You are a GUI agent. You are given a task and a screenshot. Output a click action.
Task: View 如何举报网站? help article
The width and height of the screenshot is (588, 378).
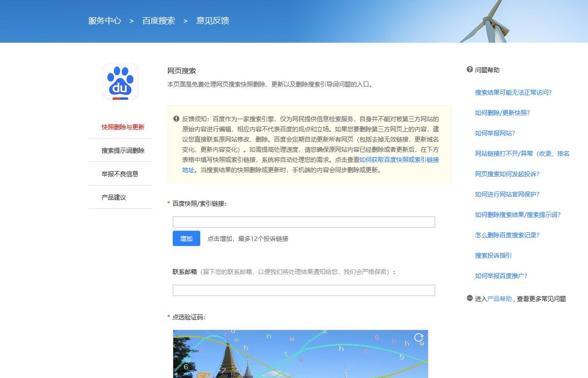pos(495,133)
